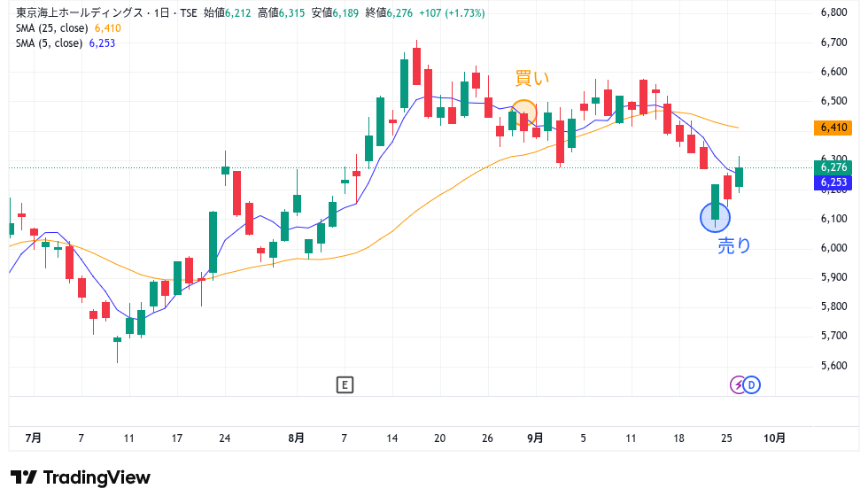The height and width of the screenshot is (504, 868).
Task: Click the earnings 'E' marker icon
Action: 345,384
